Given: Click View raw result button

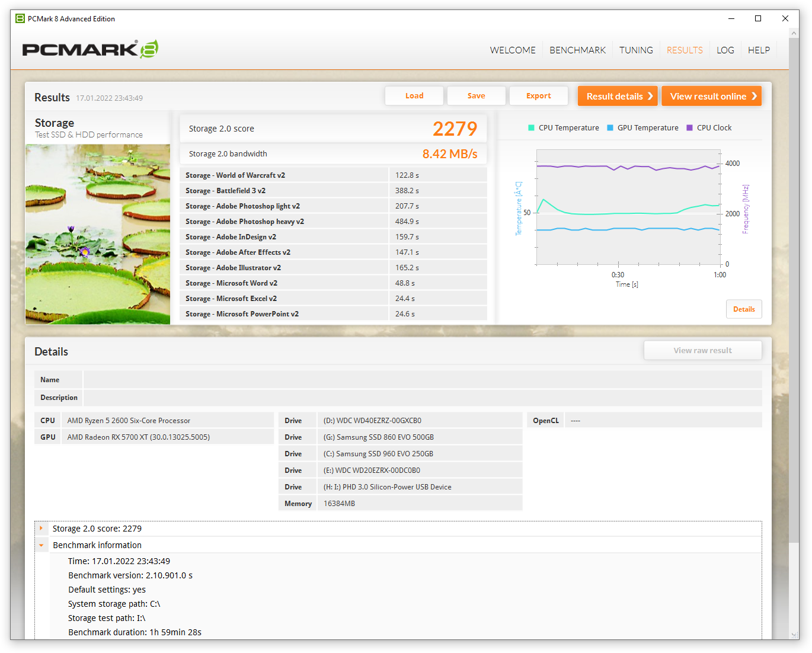Looking at the screenshot, I should (x=703, y=350).
